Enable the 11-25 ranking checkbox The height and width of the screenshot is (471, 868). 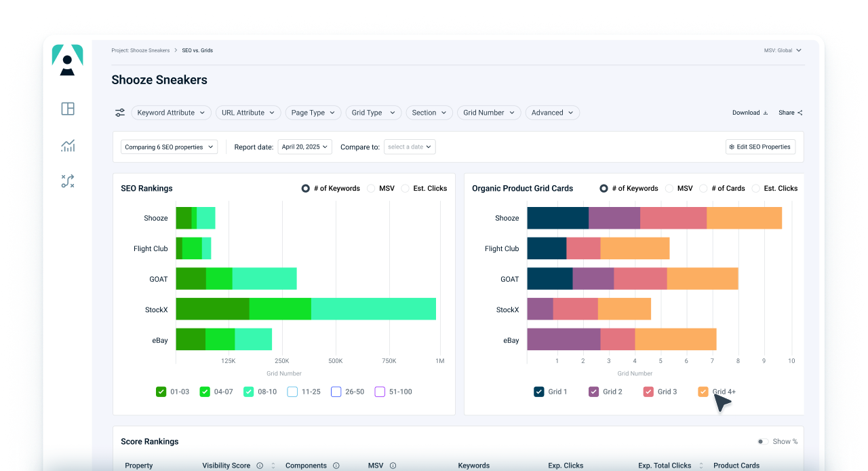click(x=292, y=392)
